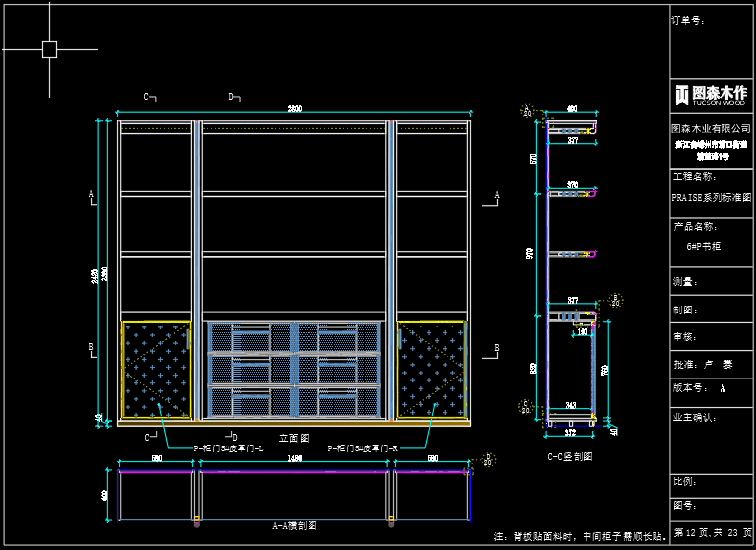Viewport: 756px width, 550px height.
Task: Select the A-A横剖图 section title
Action: pyautogui.click(x=295, y=526)
